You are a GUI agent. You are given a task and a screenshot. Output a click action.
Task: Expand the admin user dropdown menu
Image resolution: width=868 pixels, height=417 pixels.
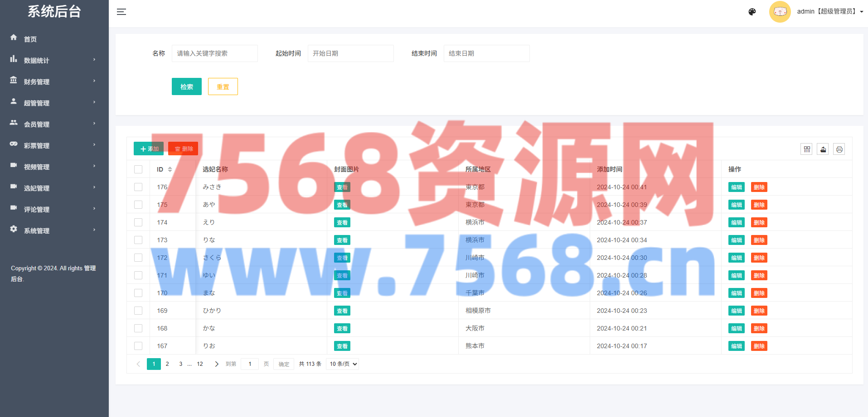[x=829, y=12]
